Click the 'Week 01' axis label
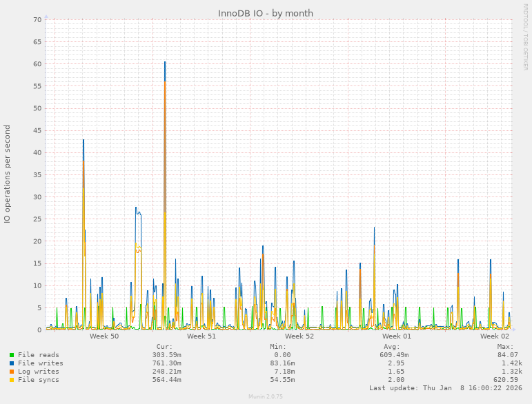 (397, 336)
